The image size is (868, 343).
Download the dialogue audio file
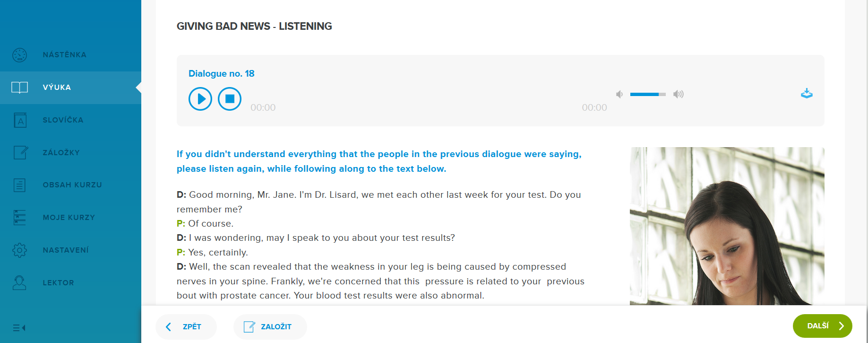tap(807, 94)
